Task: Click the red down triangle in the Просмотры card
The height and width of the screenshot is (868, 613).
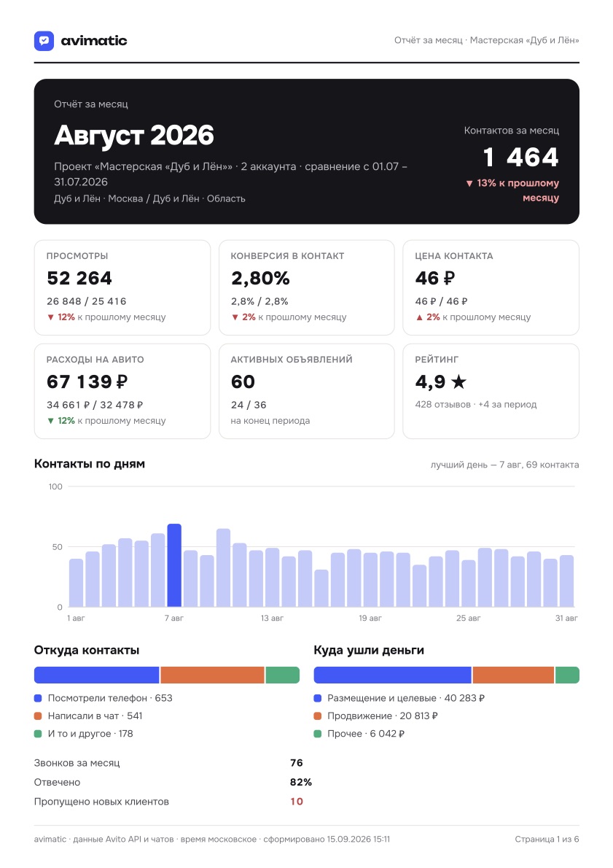Action: coord(50,317)
